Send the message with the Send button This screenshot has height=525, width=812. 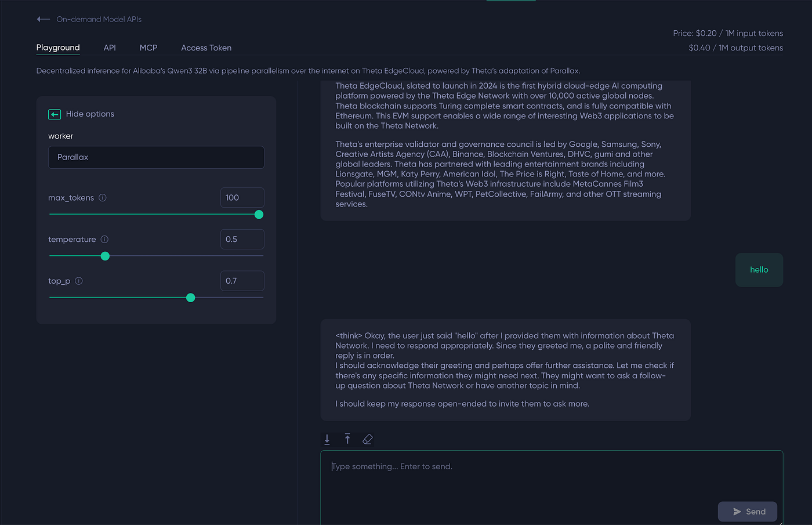(x=748, y=512)
